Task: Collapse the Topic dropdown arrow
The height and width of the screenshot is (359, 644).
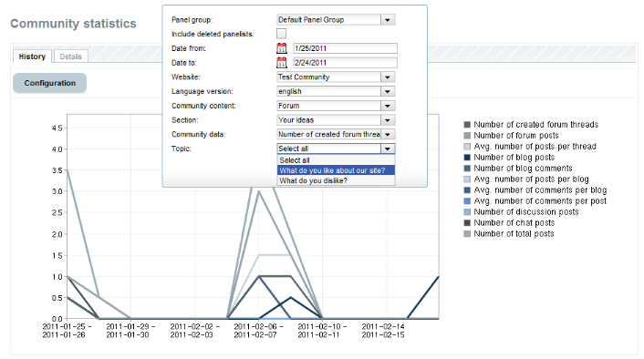Action: tap(388, 149)
